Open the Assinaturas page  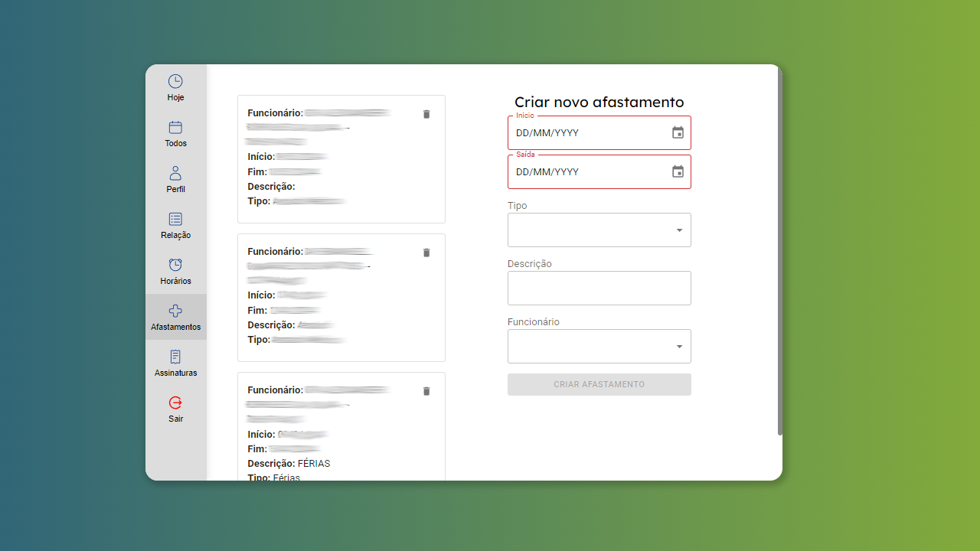click(175, 357)
